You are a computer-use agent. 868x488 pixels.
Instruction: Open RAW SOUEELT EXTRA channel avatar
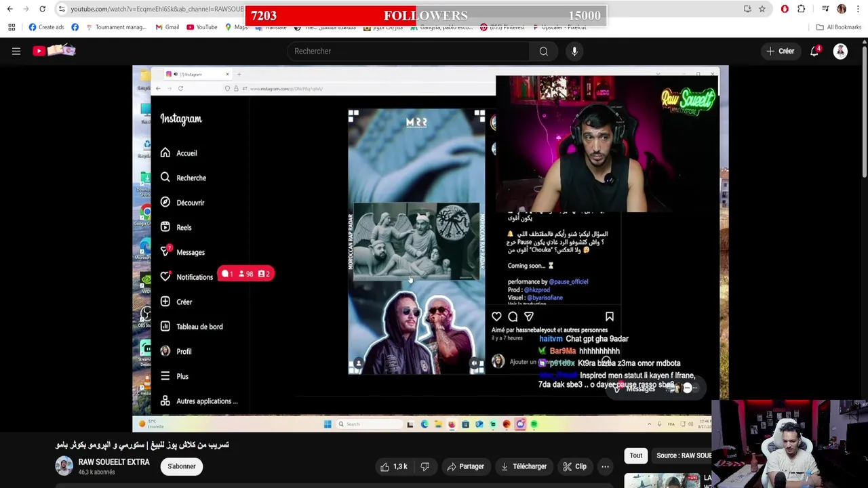[x=64, y=466]
